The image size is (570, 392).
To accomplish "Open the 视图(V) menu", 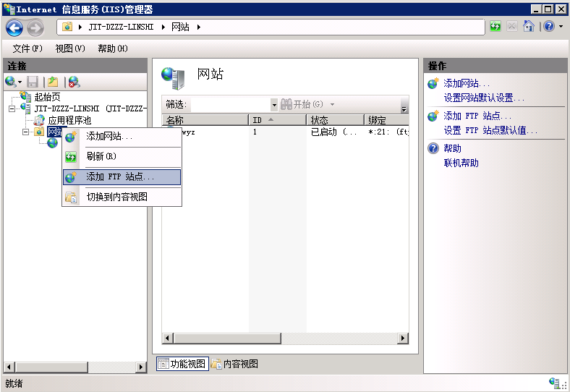I will point(69,48).
